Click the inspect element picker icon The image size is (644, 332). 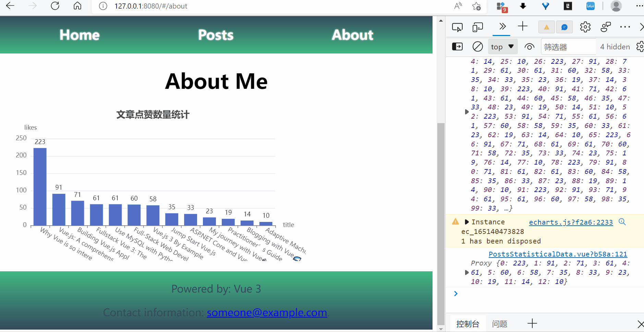click(457, 27)
